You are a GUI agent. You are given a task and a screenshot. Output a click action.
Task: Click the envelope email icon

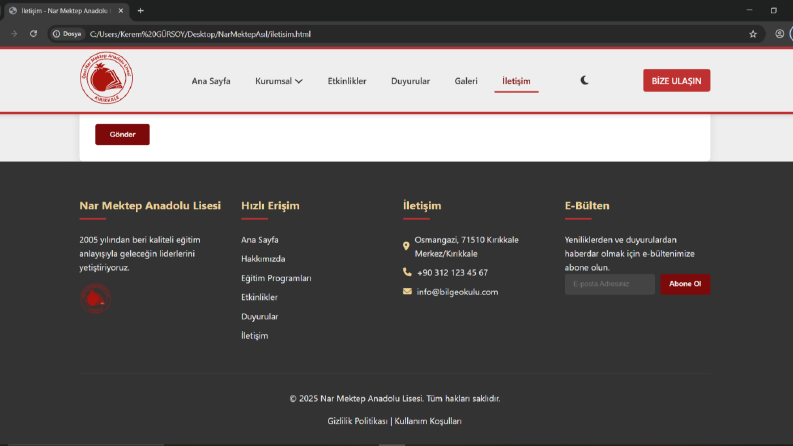point(407,291)
